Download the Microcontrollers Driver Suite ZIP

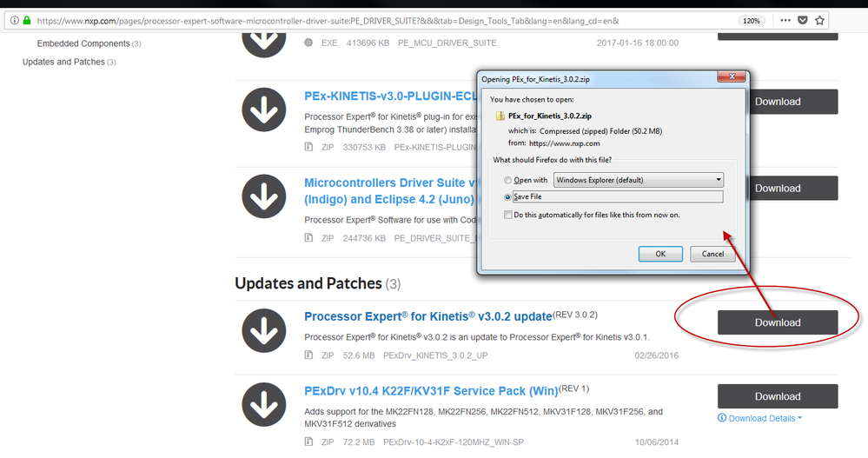point(792,189)
